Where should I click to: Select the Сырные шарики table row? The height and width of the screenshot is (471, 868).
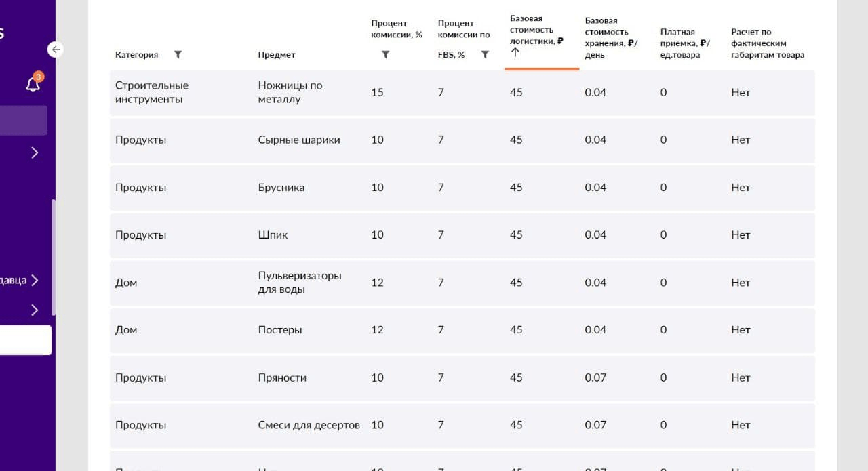[461, 140]
